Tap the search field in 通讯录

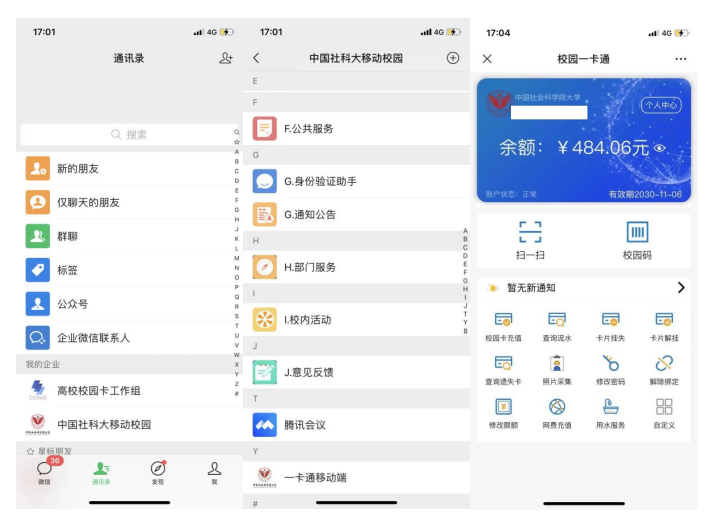pos(129,134)
